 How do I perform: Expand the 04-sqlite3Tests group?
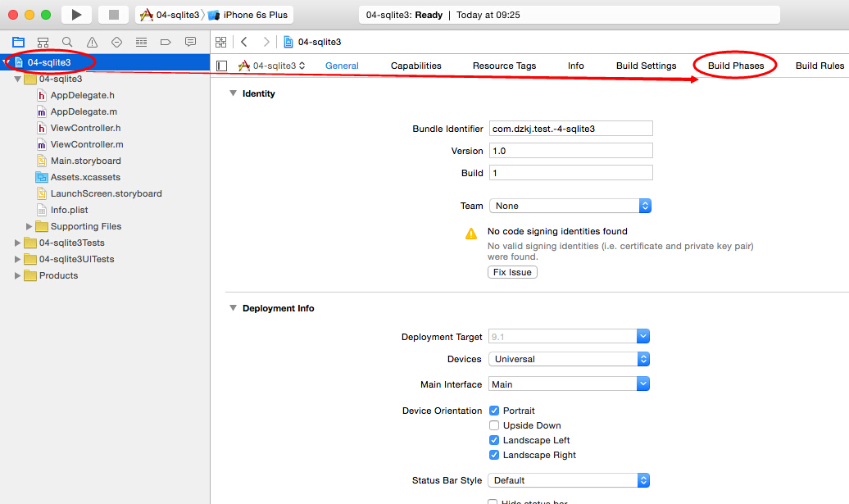point(17,243)
